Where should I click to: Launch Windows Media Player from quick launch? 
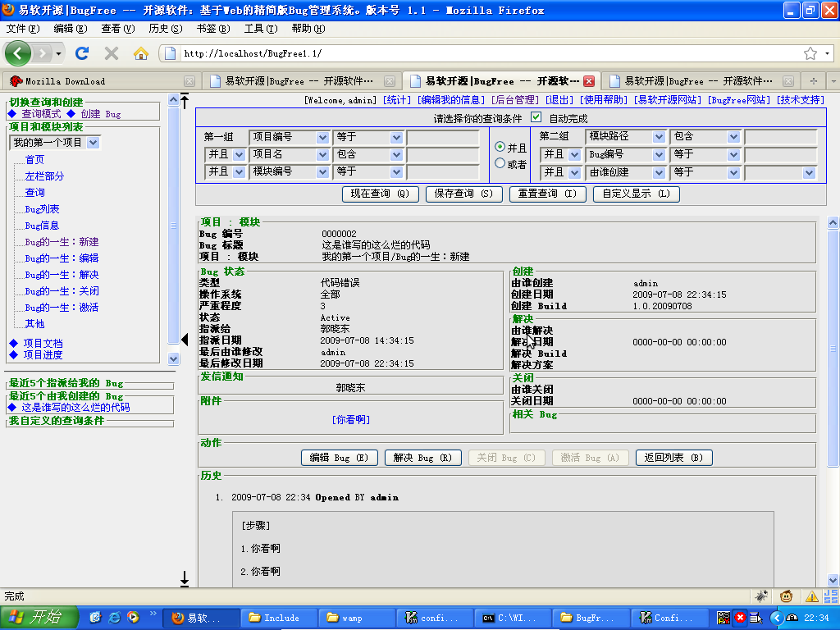point(133,617)
